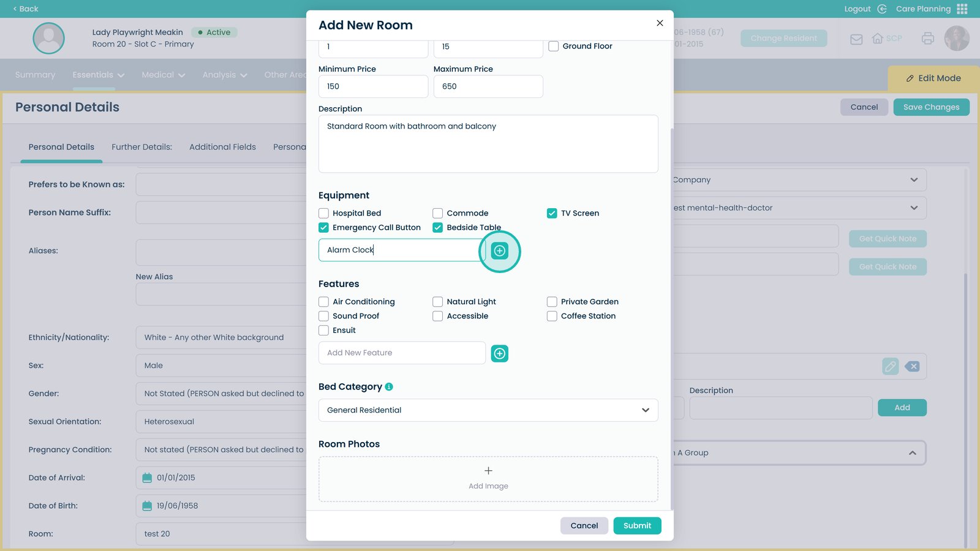The image size is (980, 551).
Task: Click the plus icon to add room image
Action: point(488,471)
